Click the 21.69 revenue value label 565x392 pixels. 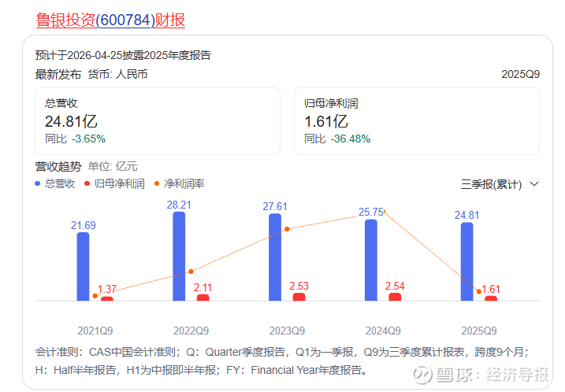coord(84,225)
